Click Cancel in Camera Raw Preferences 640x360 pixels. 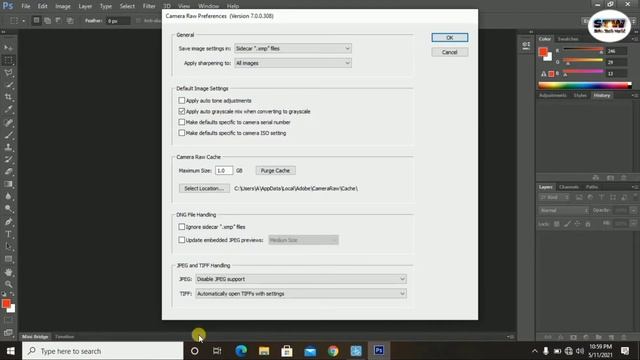pos(450,52)
